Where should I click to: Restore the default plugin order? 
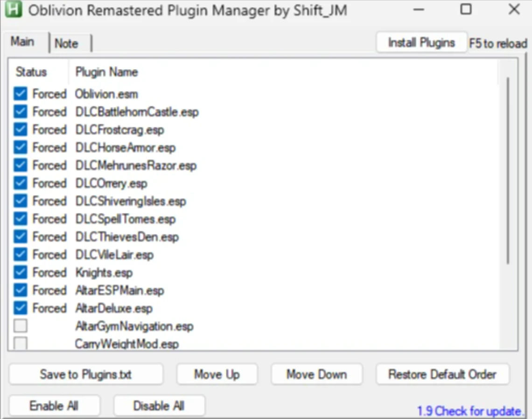442,374
